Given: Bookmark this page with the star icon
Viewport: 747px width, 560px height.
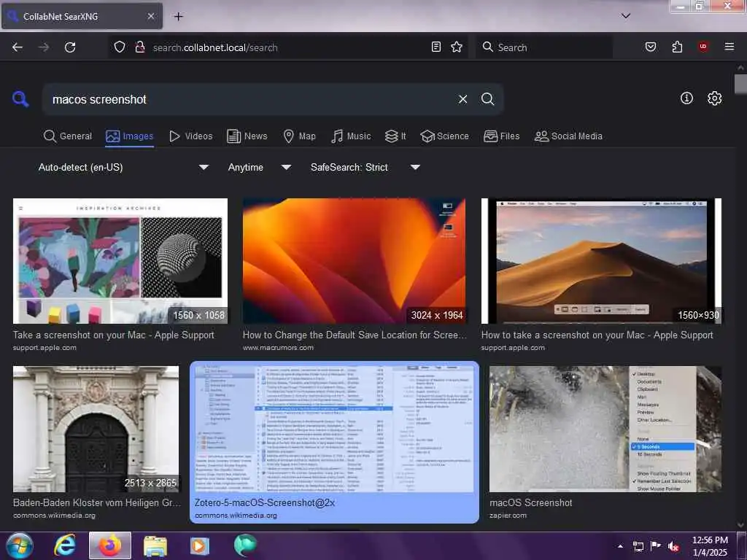Looking at the screenshot, I should tap(457, 47).
